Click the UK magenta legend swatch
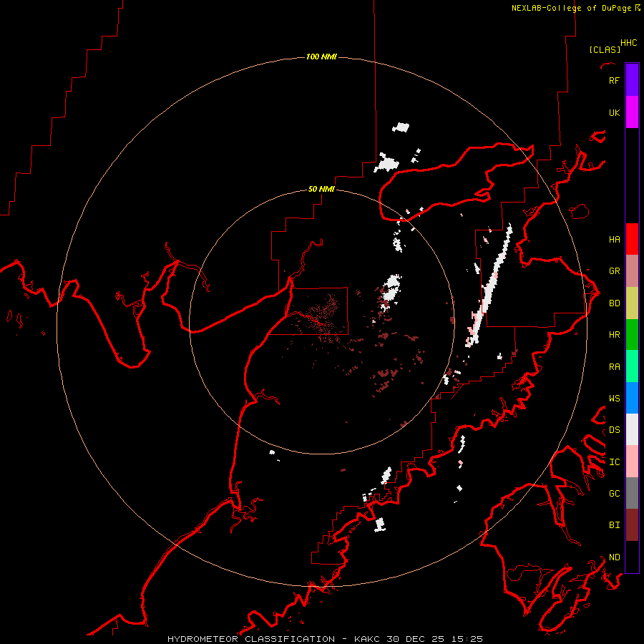644x644 pixels. (x=632, y=112)
